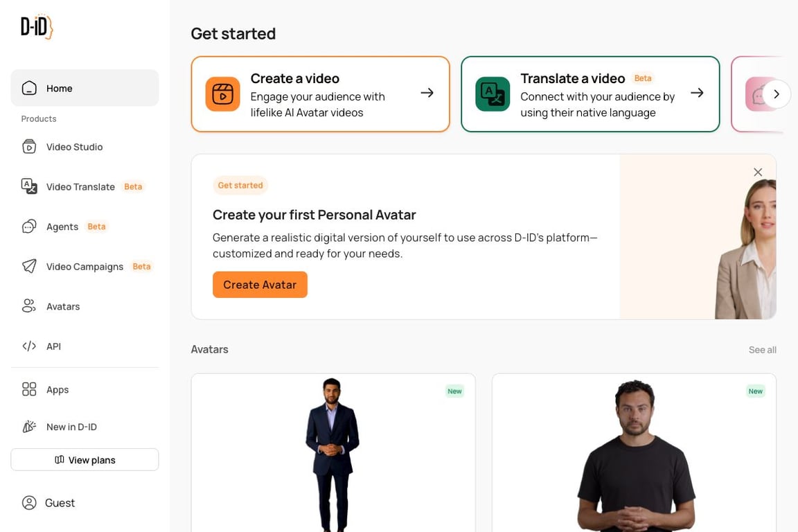Click the Video Studio sidebar icon
798x532 pixels.
pyautogui.click(x=29, y=147)
